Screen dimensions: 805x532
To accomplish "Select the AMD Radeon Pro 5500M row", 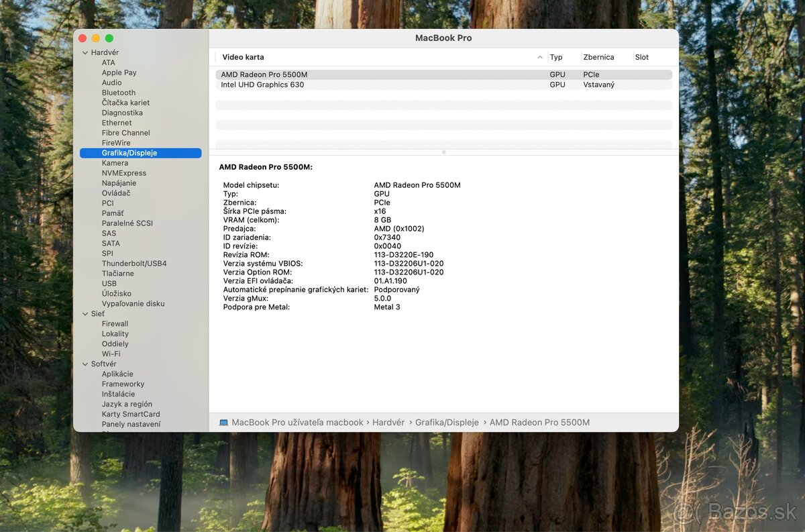I will (x=443, y=74).
